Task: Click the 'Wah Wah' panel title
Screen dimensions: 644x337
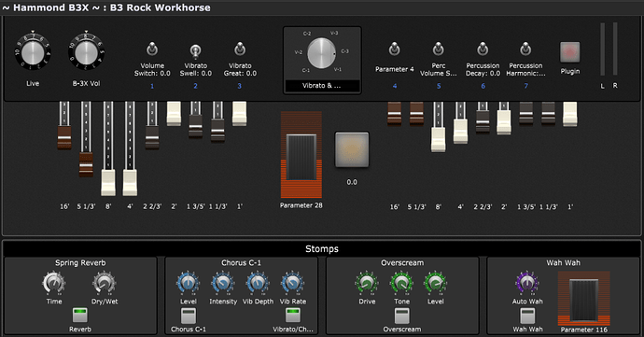Action: pyautogui.click(x=564, y=262)
